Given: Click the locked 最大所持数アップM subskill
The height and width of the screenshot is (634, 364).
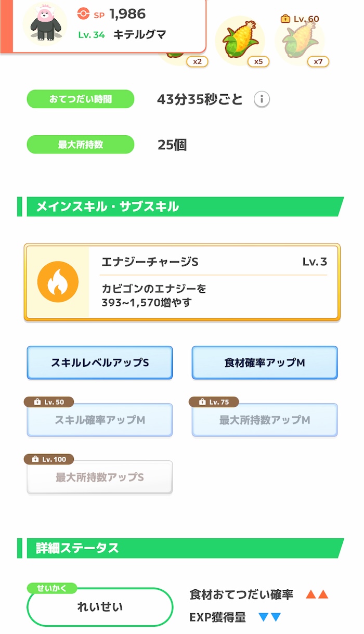Looking at the screenshot, I should 264,420.
